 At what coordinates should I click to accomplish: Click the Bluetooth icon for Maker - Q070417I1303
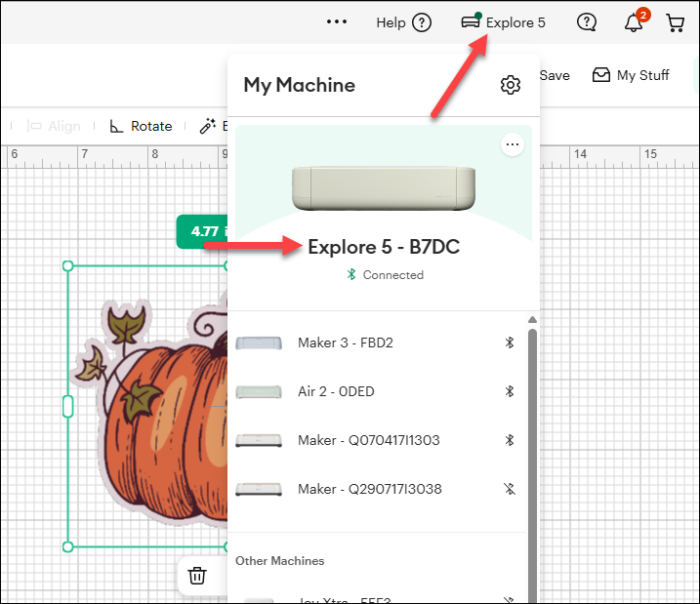[x=510, y=440]
